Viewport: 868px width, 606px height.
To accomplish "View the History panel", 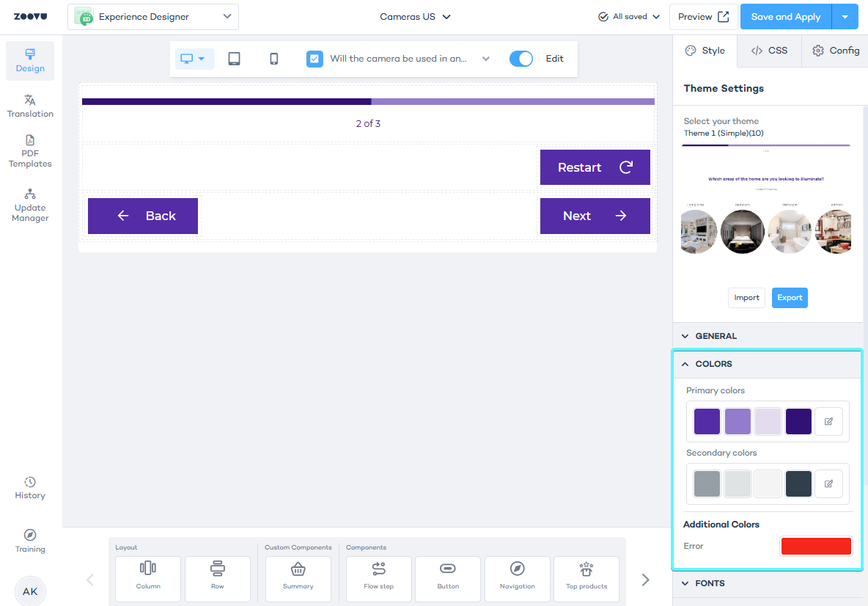I will point(30,488).
